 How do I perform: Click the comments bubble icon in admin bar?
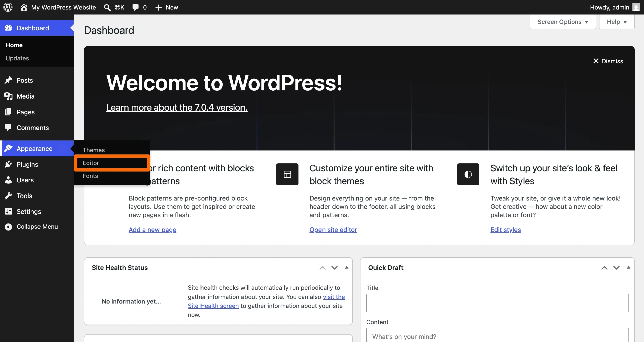pos(136,7)
